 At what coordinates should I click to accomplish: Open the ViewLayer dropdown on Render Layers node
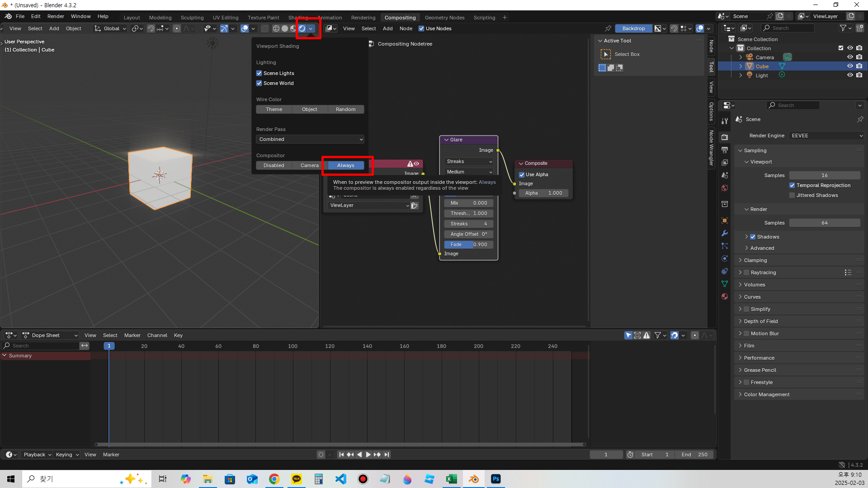(x=369, y=205)
